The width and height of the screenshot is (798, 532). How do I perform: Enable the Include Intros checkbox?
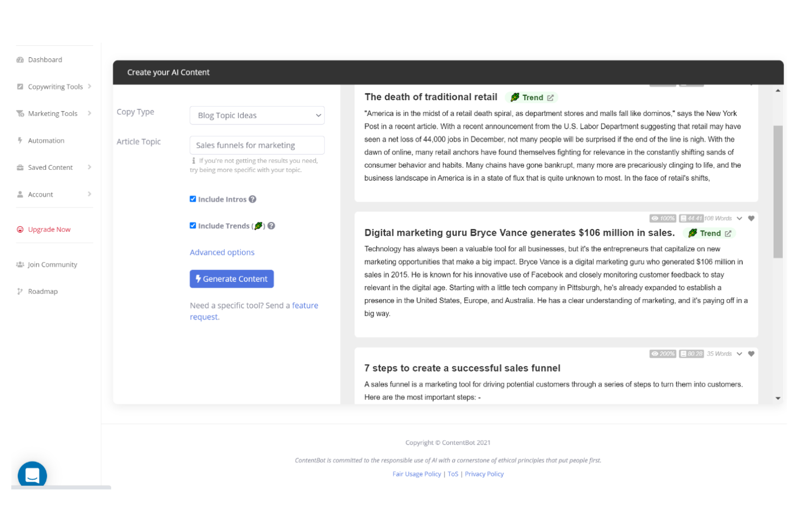click(192, 198)
